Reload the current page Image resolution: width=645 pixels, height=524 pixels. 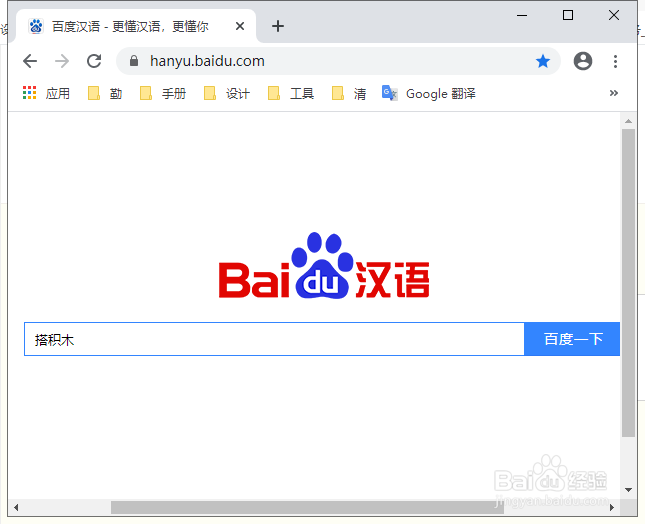point(94,61)
